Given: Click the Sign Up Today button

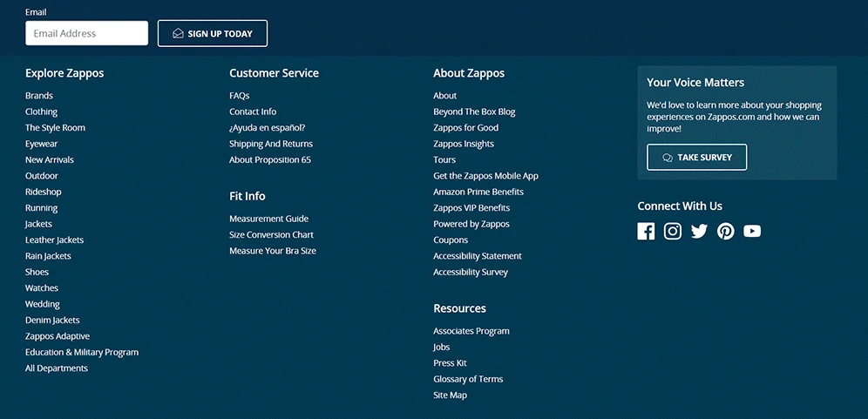Looking at the screenshot, I should [212, 34].
